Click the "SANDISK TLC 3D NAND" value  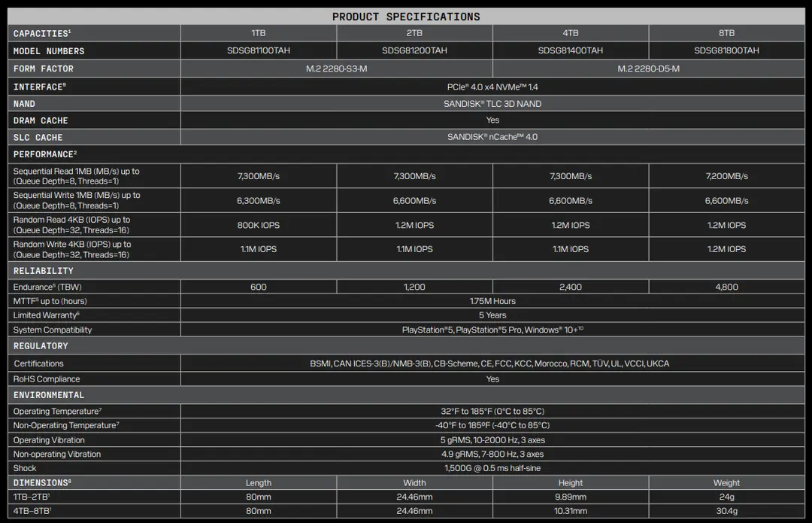coord(492,104)
